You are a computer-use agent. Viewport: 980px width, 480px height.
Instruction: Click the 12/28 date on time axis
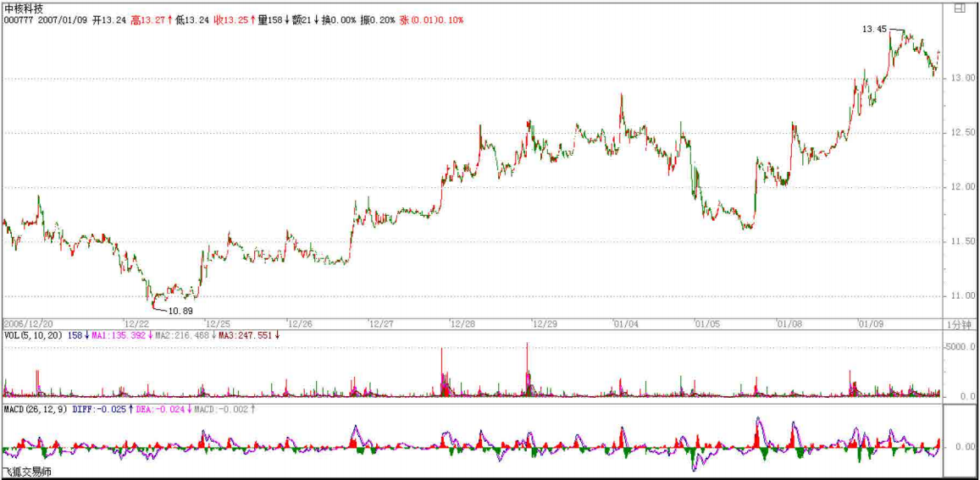click(x=462, y=324)
